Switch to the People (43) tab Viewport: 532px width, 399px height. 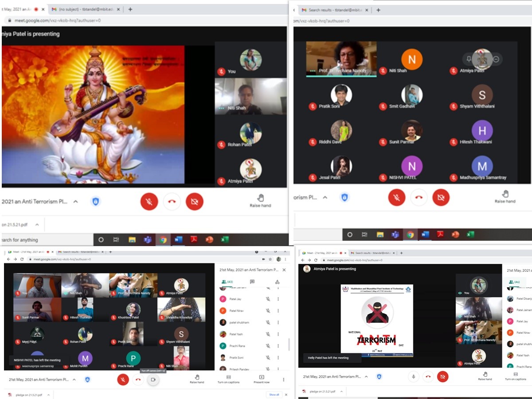point(227,282)
